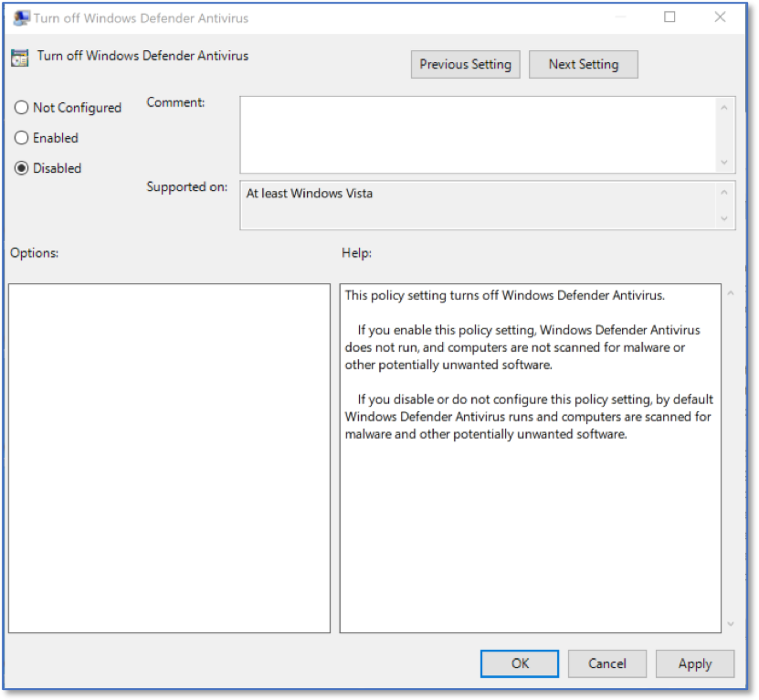Click the empty Options pane

click(169, 458)
